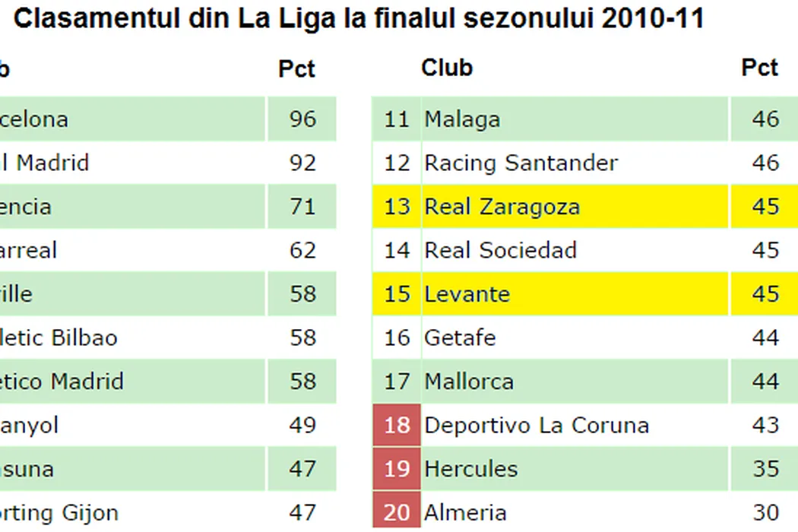
Task: Select the Deportivo La Coruna entry
Action: [537, 425]
